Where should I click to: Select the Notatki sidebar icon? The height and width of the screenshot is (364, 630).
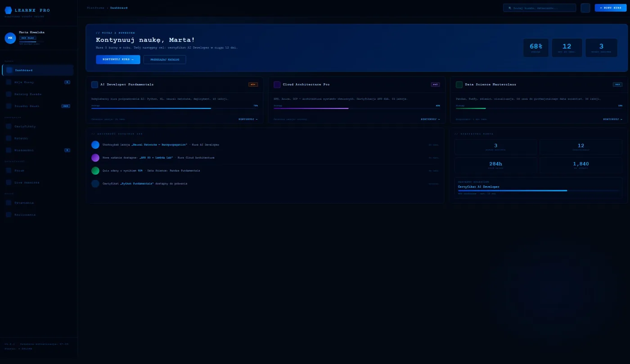tap(9, 138)
